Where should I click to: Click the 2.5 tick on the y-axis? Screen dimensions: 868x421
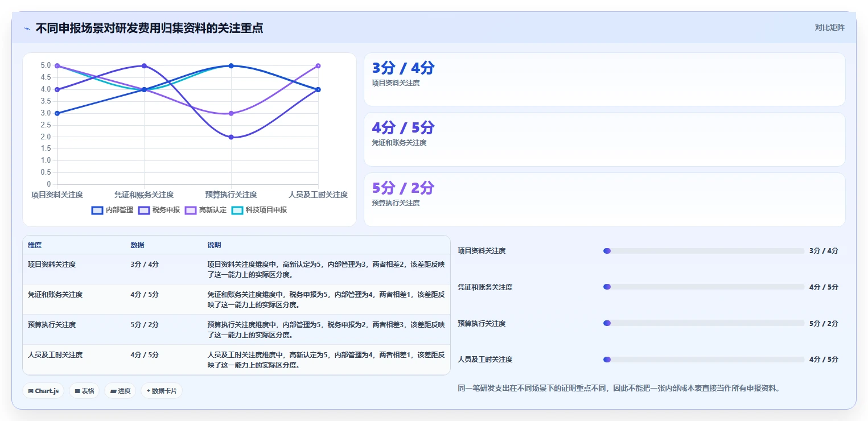pos(46,125)
